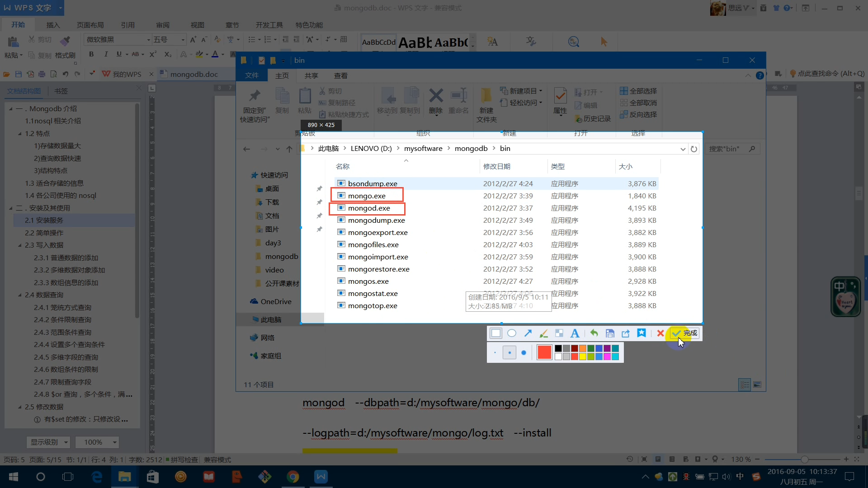Open the 页面布局 tab in WPS
The width and height of the screenshot is (868, 488).
click(90, 25)
